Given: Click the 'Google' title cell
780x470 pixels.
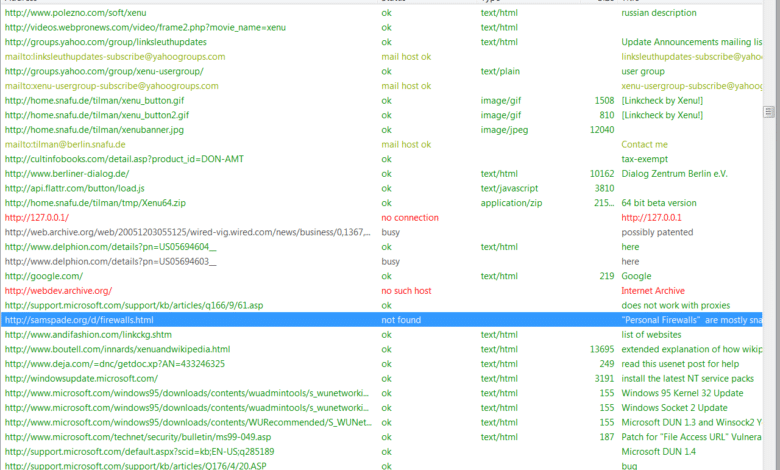Looking at the screenshot, I should coord(636,277).
